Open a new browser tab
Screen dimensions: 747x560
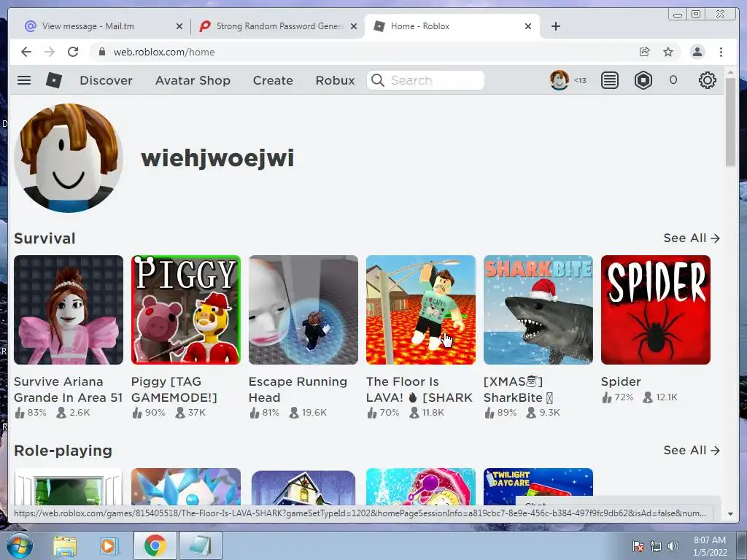click(555, 26)
